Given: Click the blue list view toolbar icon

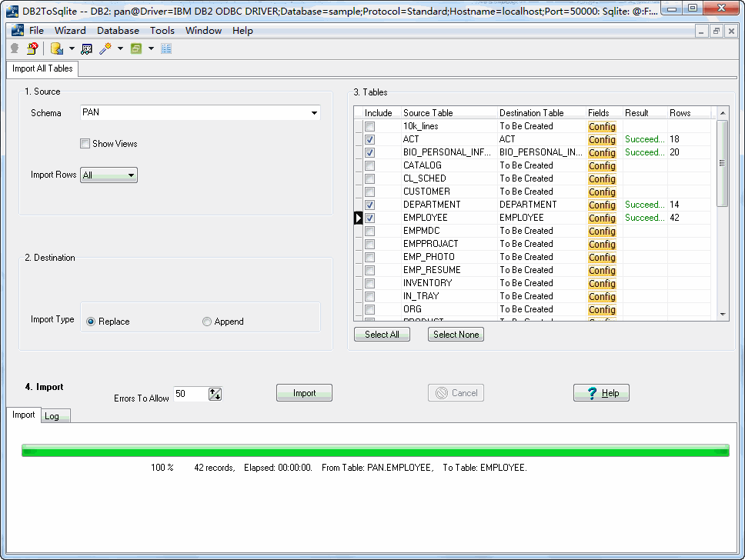Looking at the screenshot, I should tap(166, 48).
